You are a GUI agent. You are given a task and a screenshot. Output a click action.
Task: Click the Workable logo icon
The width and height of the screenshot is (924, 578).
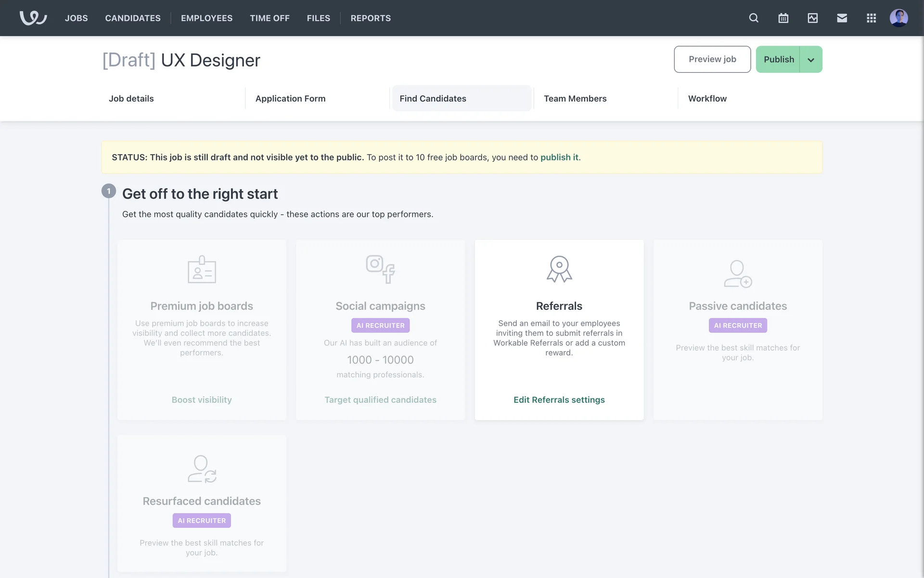(x=33, y=18)
